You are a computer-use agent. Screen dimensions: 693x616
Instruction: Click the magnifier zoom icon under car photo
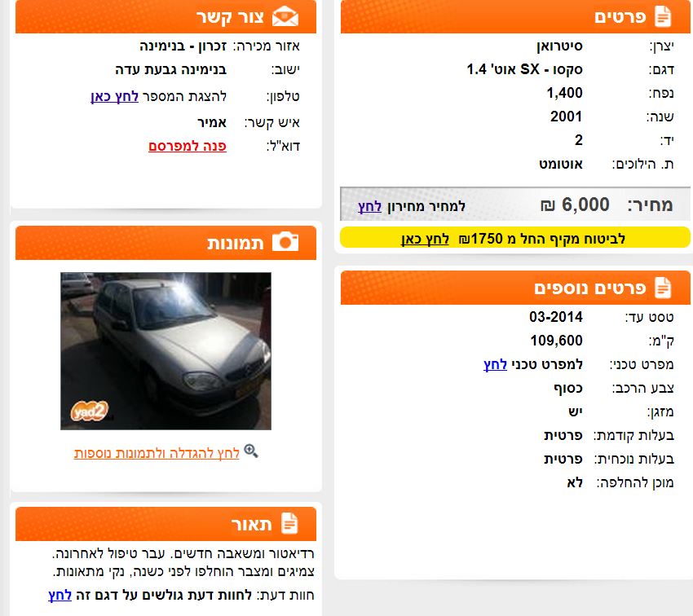[251, 451]
